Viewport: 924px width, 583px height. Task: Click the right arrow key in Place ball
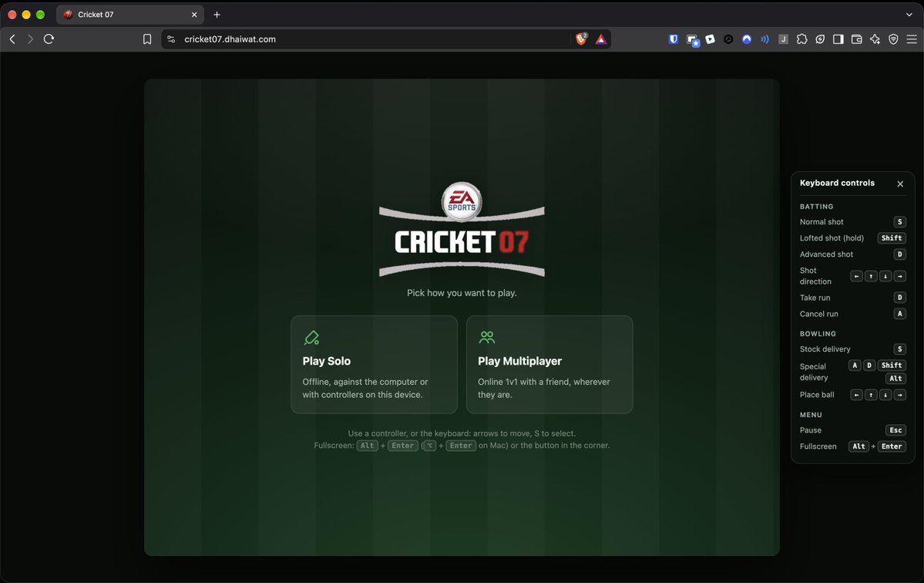(x=900, y=395)
